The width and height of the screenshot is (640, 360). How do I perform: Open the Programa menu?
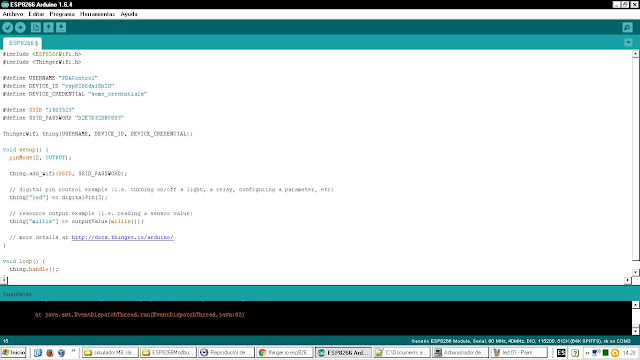coord(62,14)
